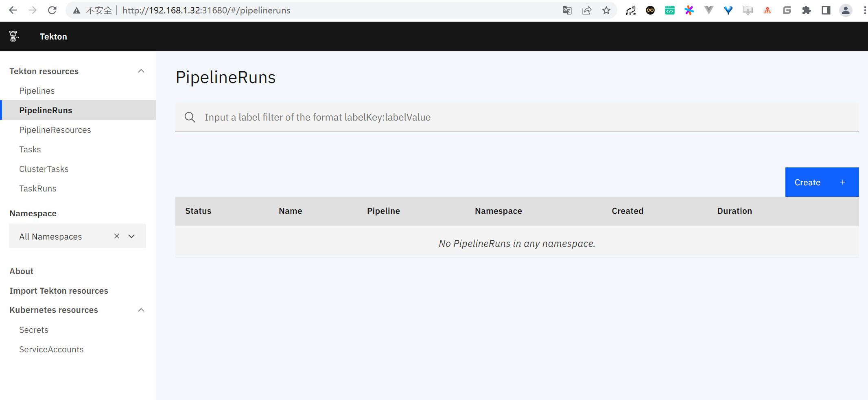Open ClusterTasks in the sidebar
Image resolution: width=868 pixels, height=400 pixels.
coord(44,169)
